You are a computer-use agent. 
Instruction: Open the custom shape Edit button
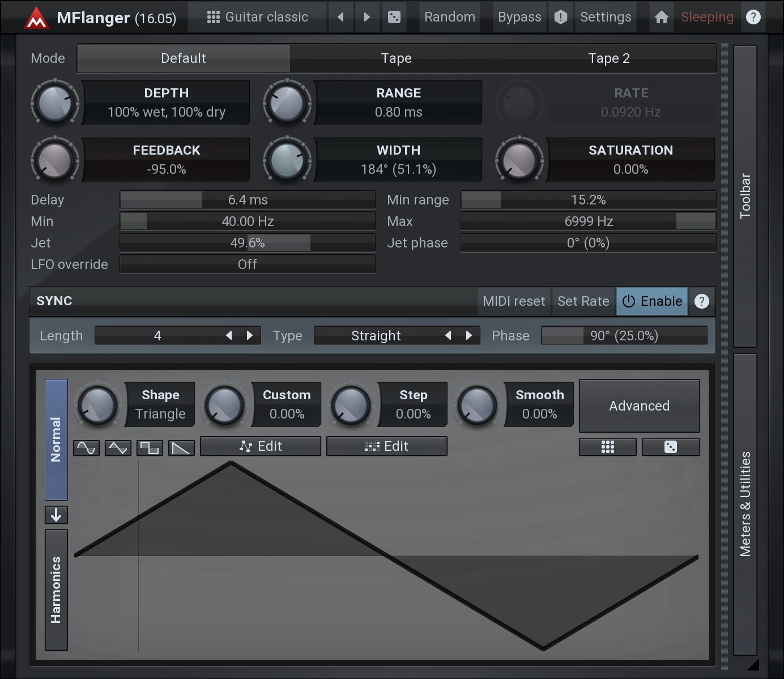coord(261,446)
